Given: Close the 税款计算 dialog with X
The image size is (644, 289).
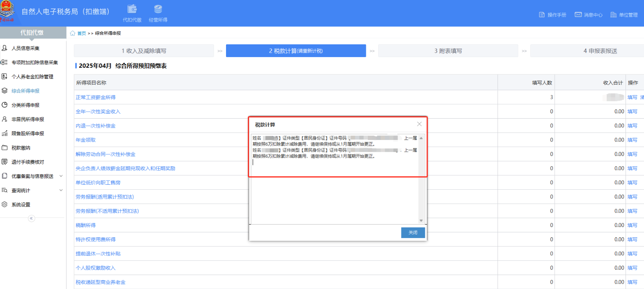Looking at the screenshot, I should pyautogui.click(x=419, y=124).
